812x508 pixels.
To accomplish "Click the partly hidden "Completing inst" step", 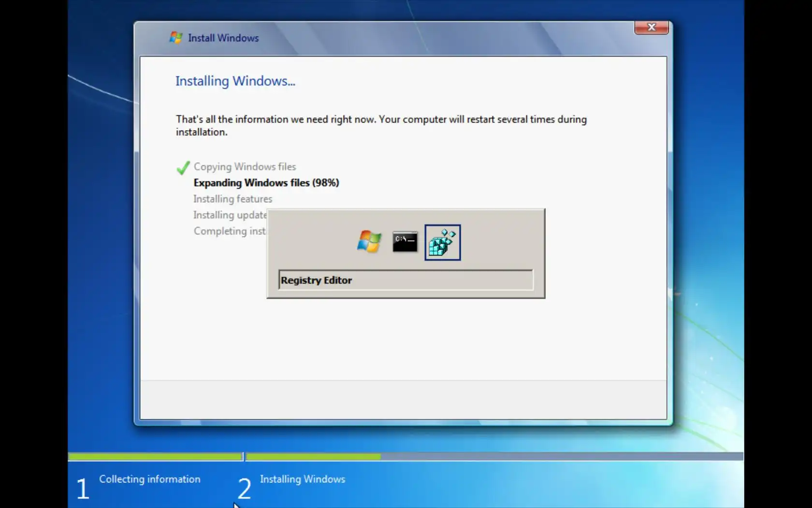I will [230, 231].
